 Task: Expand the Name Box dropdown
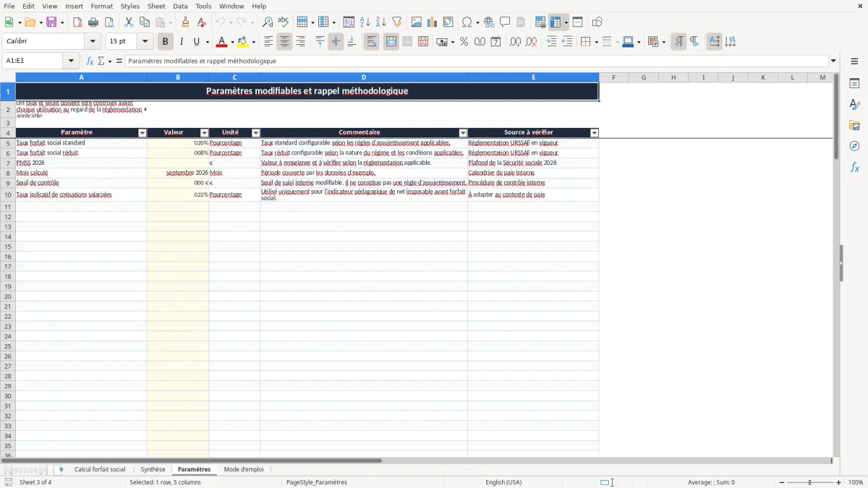71,61
